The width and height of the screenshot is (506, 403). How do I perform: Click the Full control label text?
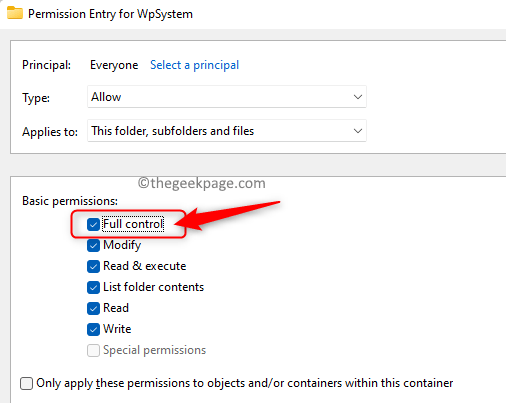(133, 224)
